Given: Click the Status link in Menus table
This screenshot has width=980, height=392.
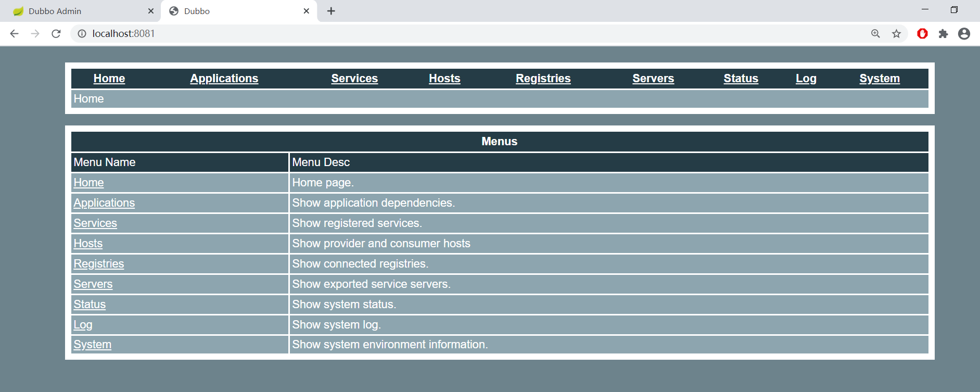Looking at the screenshot, I should click(x=90, y=305).
